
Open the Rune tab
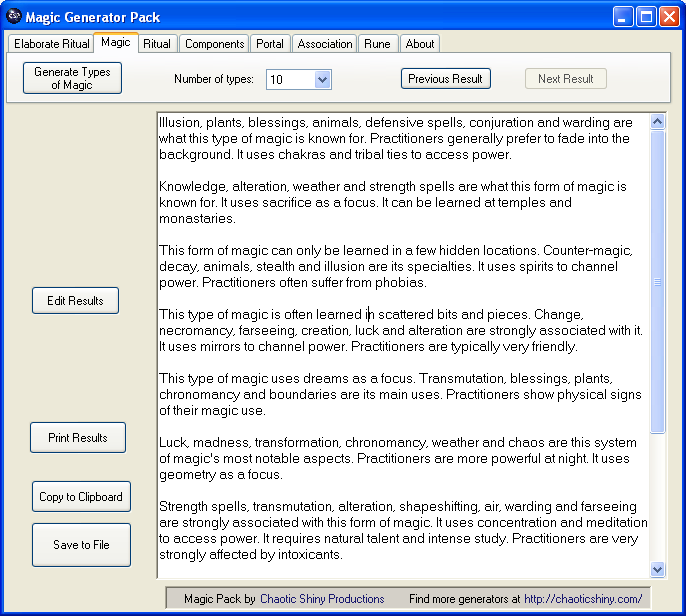pyautogui.click(x=377, y=44)
